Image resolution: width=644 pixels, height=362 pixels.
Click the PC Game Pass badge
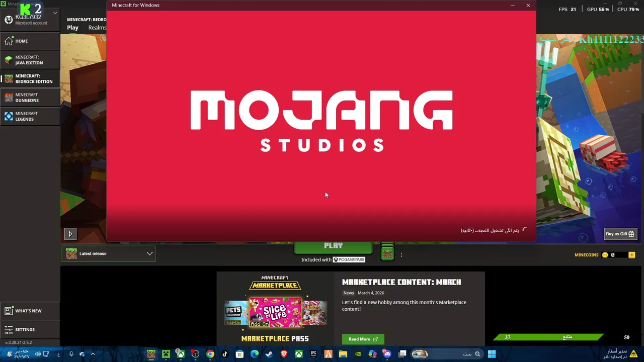point(349,259)
